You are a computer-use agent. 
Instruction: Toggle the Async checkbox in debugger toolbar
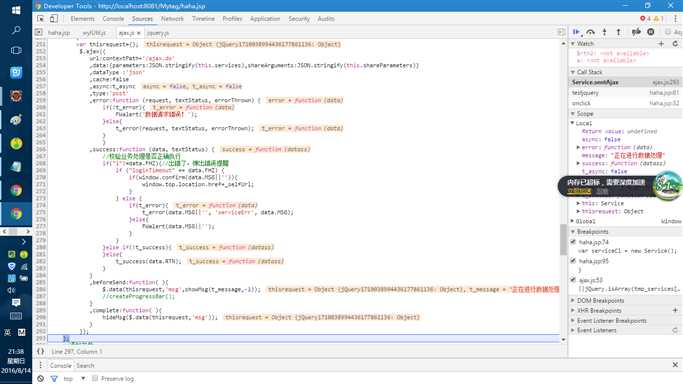coord(668,32)
